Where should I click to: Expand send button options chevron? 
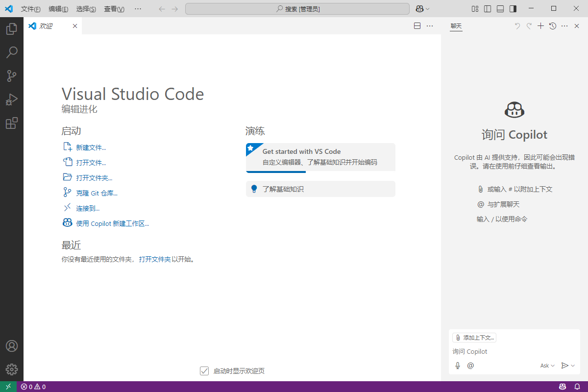(x=573, y=366)
